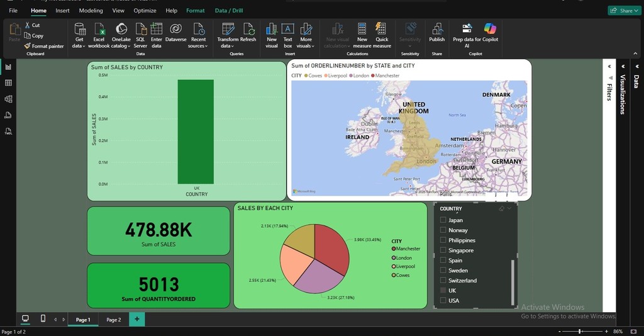Check the Sweden country checkbox
The height and width of the screenshot is (336, 644).
tap(443, 271)
